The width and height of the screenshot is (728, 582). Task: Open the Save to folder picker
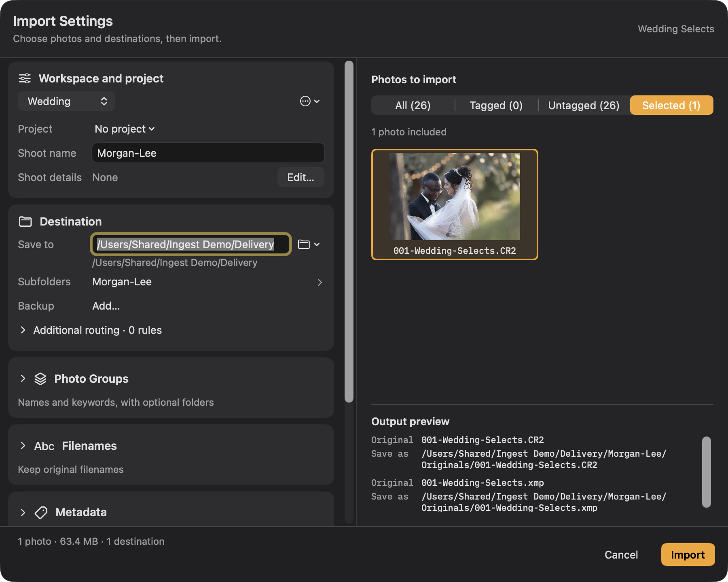[309, 245]
